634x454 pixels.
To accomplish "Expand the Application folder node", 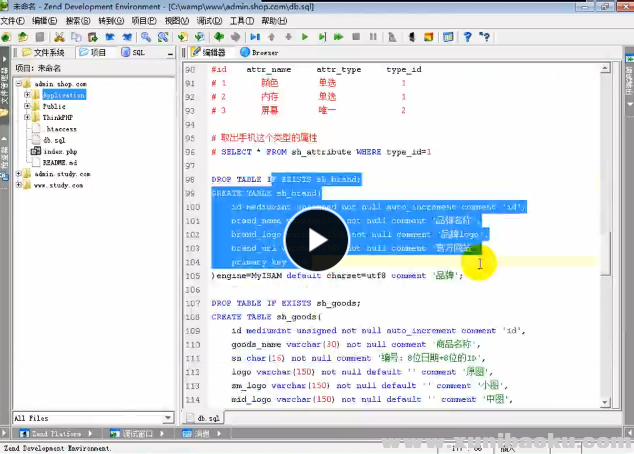I will point(27,95).
